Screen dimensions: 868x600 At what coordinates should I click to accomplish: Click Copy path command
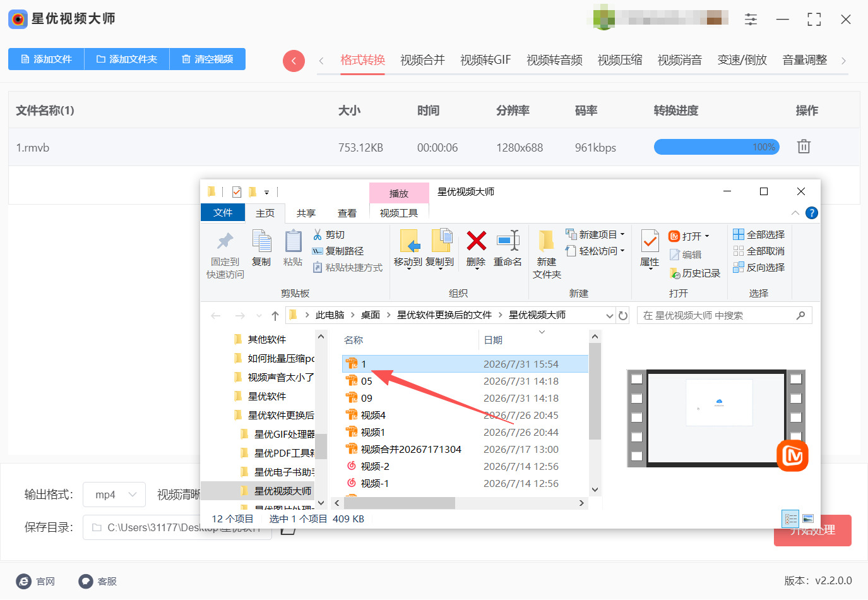[x=338, y=251]
